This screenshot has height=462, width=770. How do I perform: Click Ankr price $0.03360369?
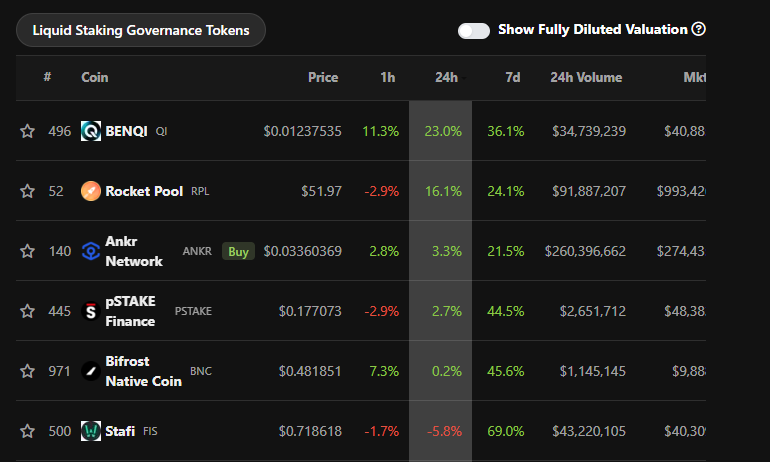click(302, 251)
